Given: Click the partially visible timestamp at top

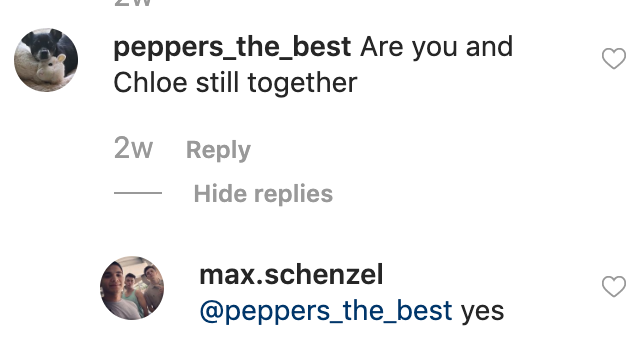Looking at the screenshot, I should click(x=133, y=3).
